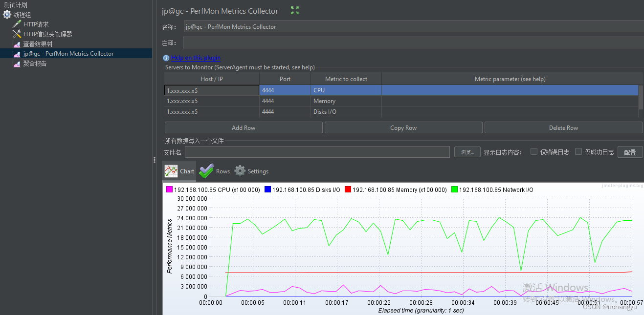644x315 pixels.
Task: Click the 查看结果树 listener icon
Action: pos(17,44)
